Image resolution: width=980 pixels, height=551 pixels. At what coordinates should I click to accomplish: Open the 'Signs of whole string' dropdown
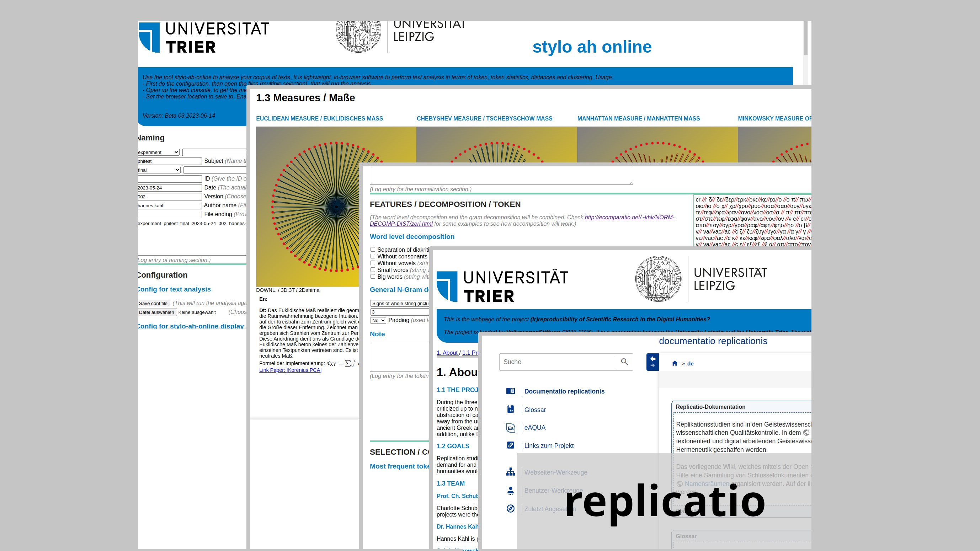399,304
